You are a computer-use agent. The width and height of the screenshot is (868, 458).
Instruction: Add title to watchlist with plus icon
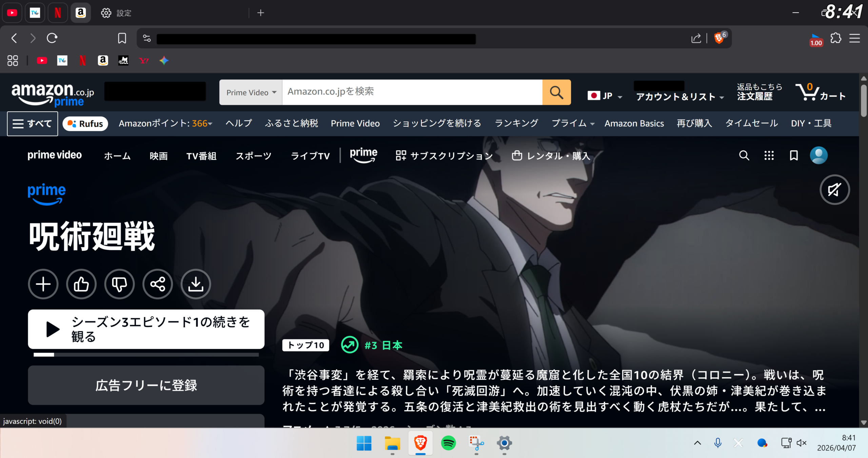coord(43,284)
